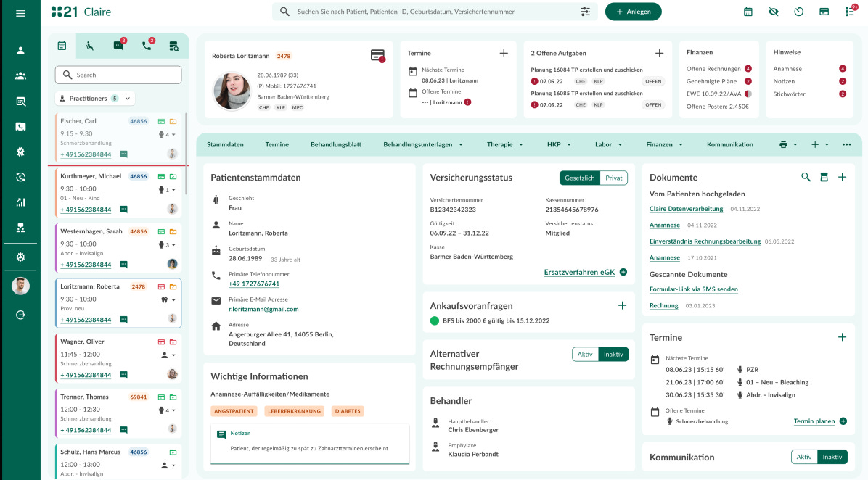This screenshot has width=868, height=480.
Task: Add appointment in Termine panel
Action: pos(842,336)
